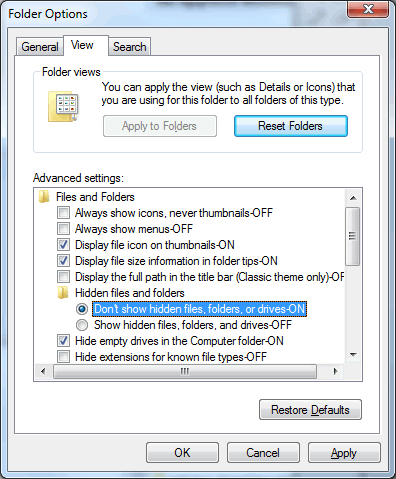Screen dimensions: 396x479
Task: Switch to the General tab
Action: point(40,47)
